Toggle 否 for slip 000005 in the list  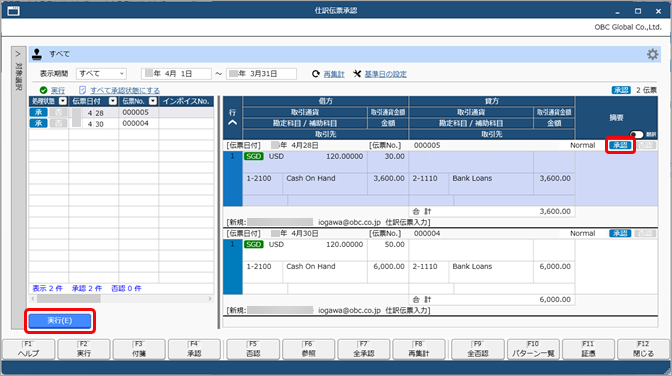tap(58, 112)
